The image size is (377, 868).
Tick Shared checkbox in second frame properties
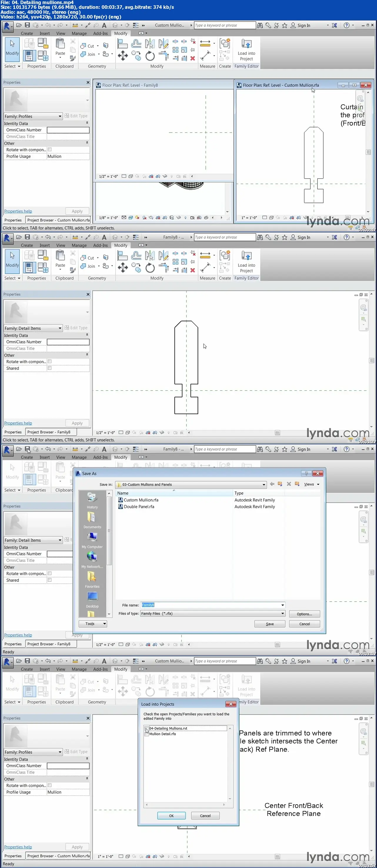tap(50, 368)
